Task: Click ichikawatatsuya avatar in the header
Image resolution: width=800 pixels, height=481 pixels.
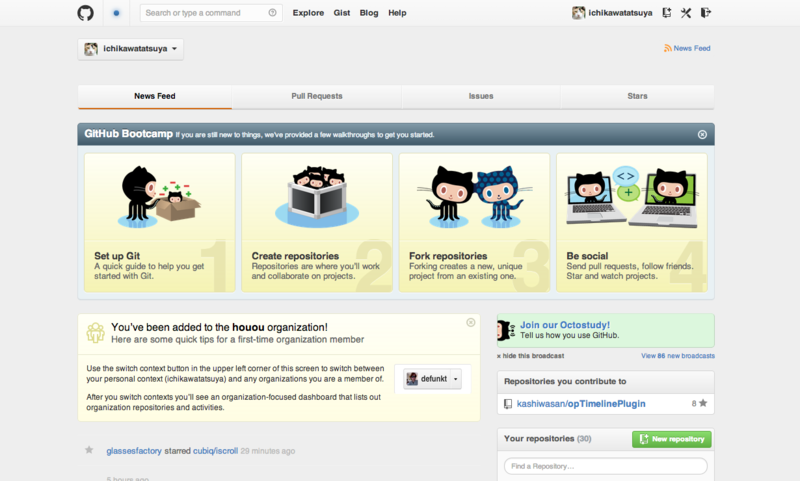Action: (578, 13)
